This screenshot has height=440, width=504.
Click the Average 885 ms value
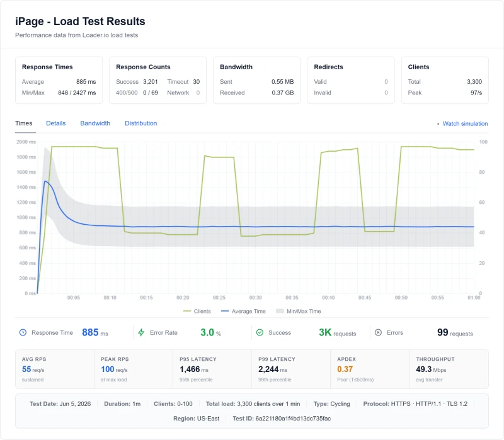[x=86, y=82]
